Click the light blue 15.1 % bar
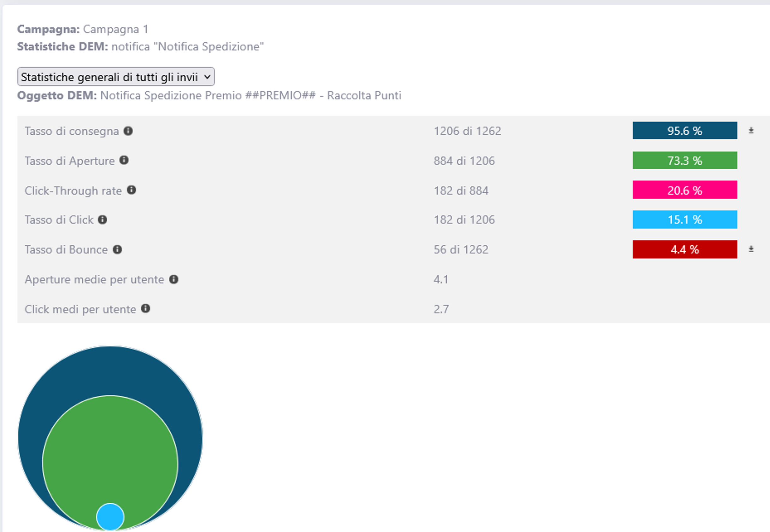This screenshot has height=532, width=770. 685,220
